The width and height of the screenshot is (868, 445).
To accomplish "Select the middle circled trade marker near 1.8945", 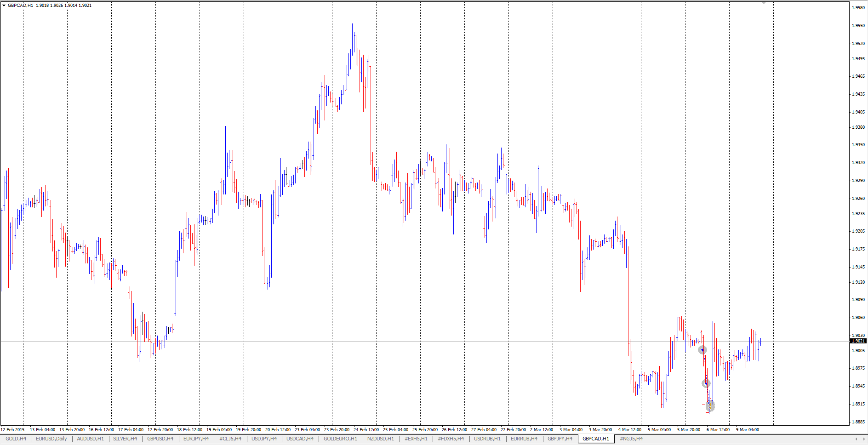I will tap(706, 383).
